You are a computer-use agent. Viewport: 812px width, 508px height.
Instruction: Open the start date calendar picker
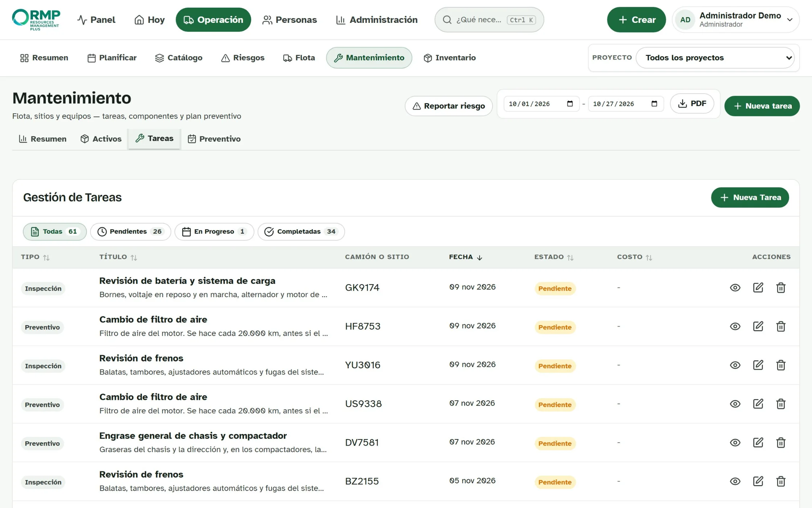tap(570, 104)
